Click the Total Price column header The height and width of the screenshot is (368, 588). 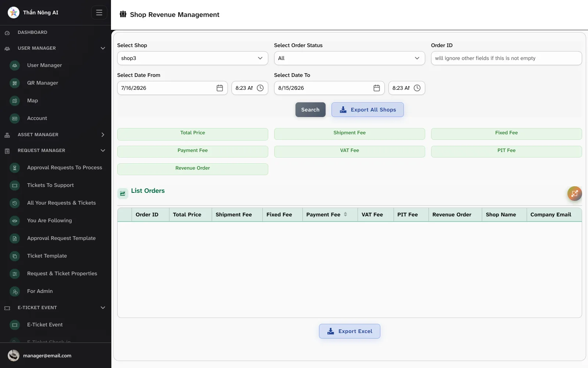[x=190, y=215]
